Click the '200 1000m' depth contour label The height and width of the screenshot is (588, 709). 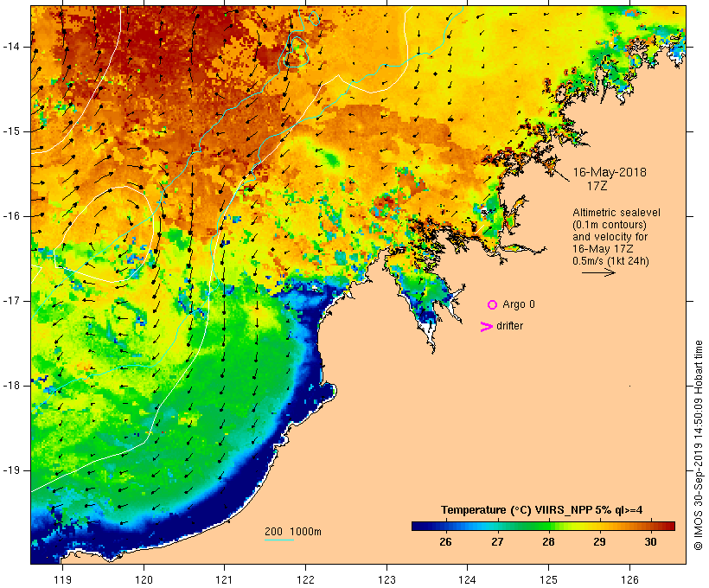(x=293, y=532)
